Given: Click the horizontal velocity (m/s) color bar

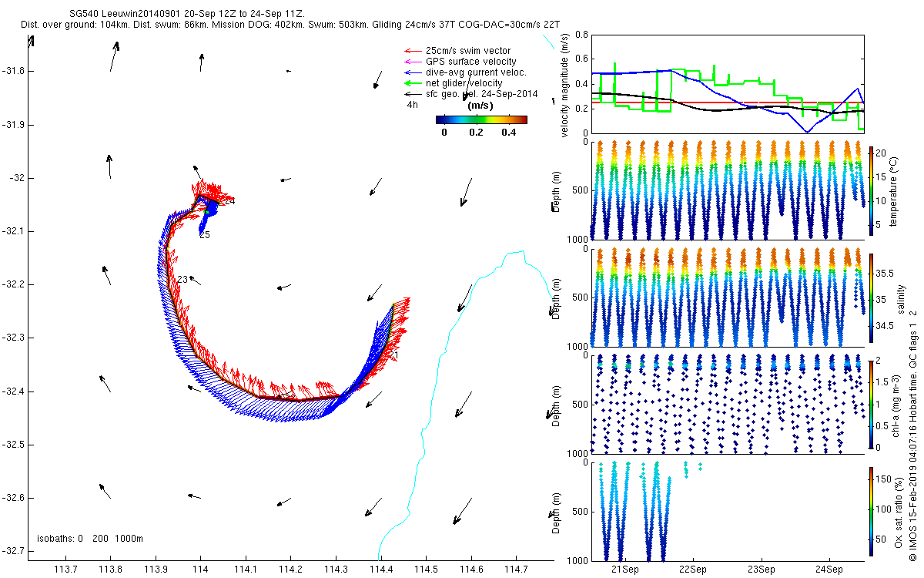Looking at the screenshot, I should click(x=481, y=119).
